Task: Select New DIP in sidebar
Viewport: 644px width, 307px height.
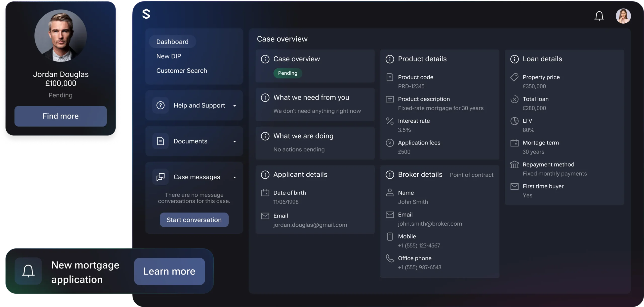Action: (169, 56)
